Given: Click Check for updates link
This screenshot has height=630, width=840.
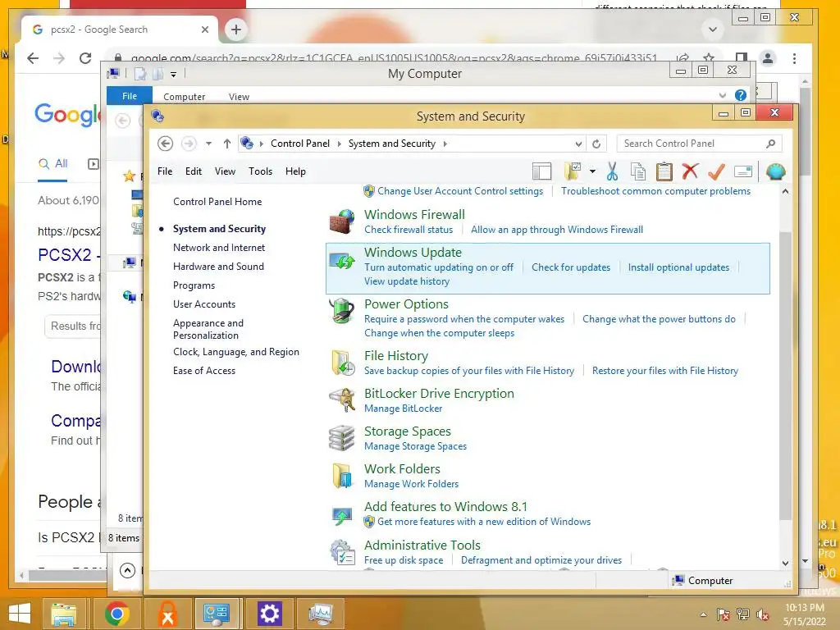Looking at the screenshot, I should (571, 267).
